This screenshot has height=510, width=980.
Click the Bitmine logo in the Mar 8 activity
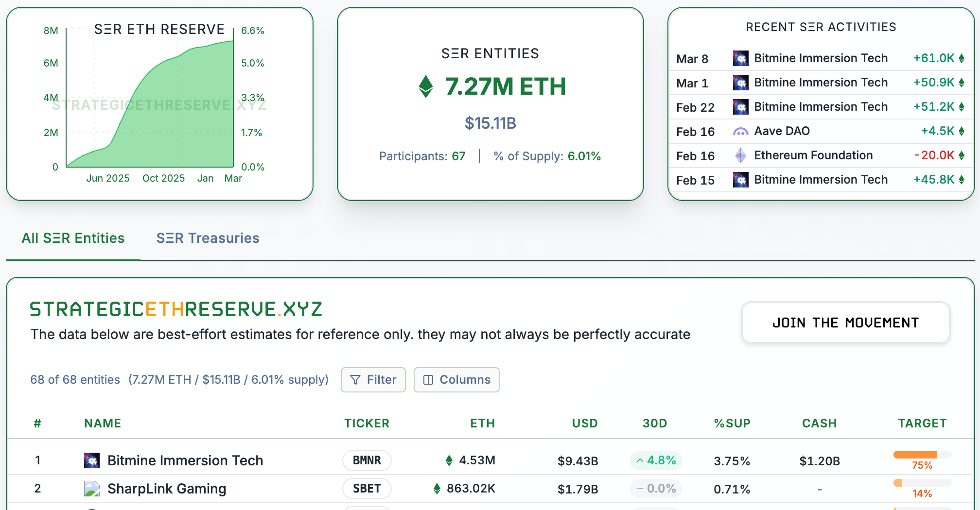click(740, 58)
